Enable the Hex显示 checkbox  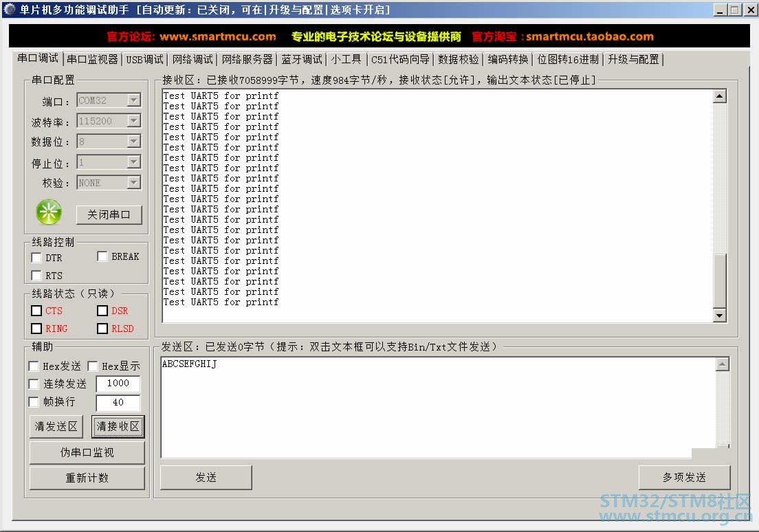point(93,366)
